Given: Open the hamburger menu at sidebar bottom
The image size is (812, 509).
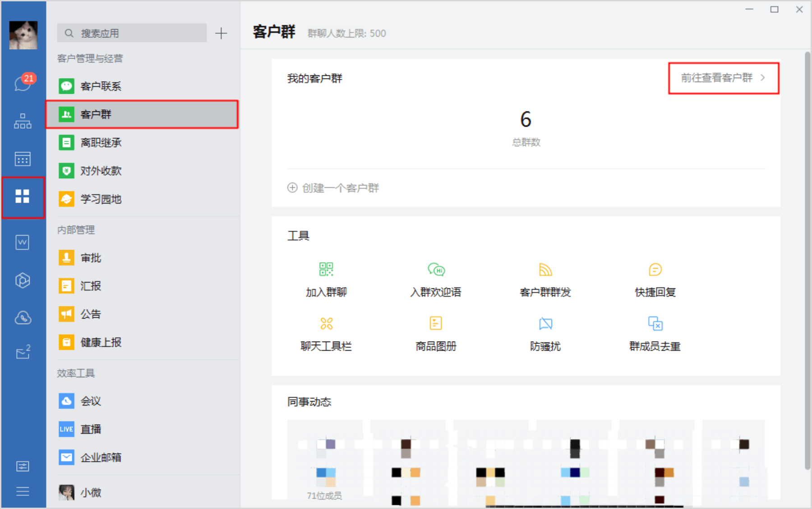Looking at the screenshot, I should coord(23,491).
